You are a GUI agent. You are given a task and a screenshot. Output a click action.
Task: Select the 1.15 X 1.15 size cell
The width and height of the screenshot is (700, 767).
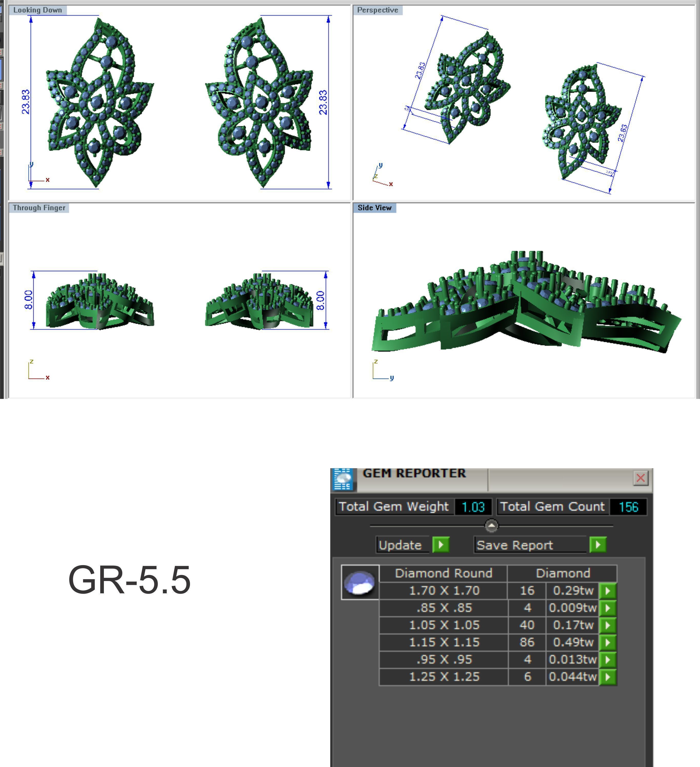click(x=444, y=643)
